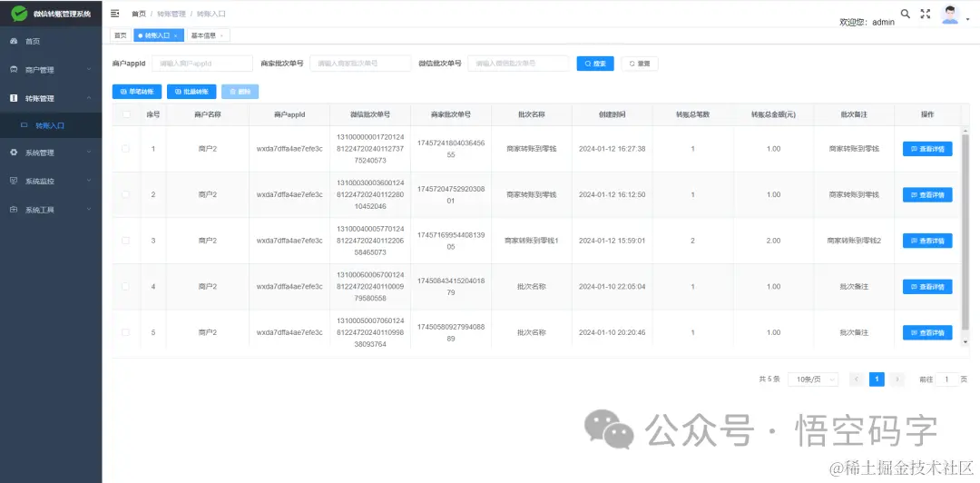Go to next page arrow in pagination
This screenshot has height=483, width=980.
(x=897, y=379)
